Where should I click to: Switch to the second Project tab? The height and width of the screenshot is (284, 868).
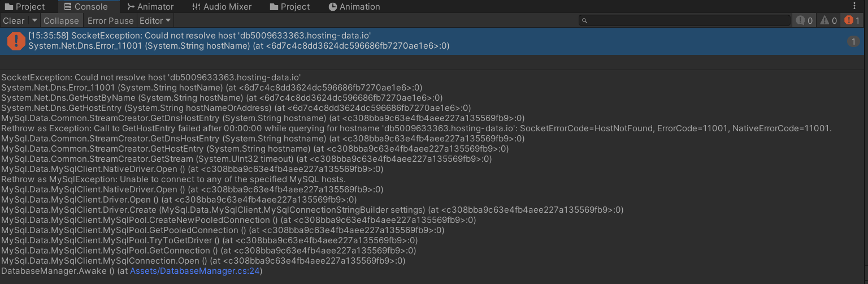[x=290, y=7]
